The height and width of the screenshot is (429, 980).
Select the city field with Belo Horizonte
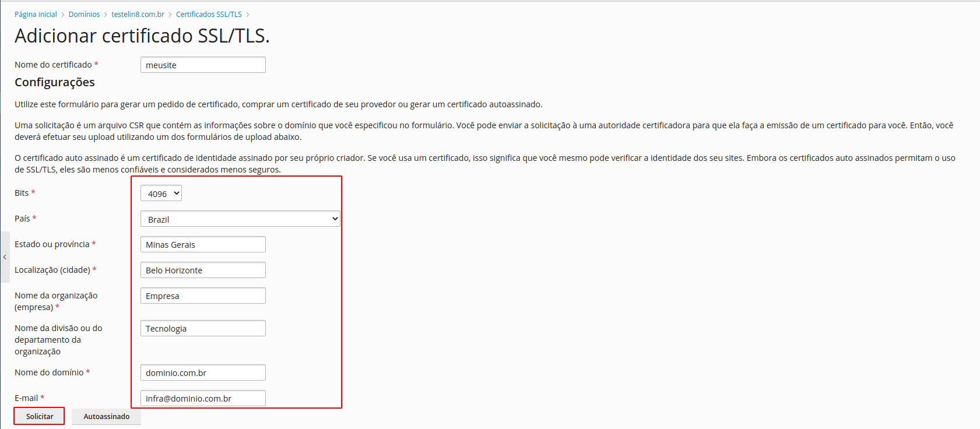pyautogui.click(x=203, y=270)
